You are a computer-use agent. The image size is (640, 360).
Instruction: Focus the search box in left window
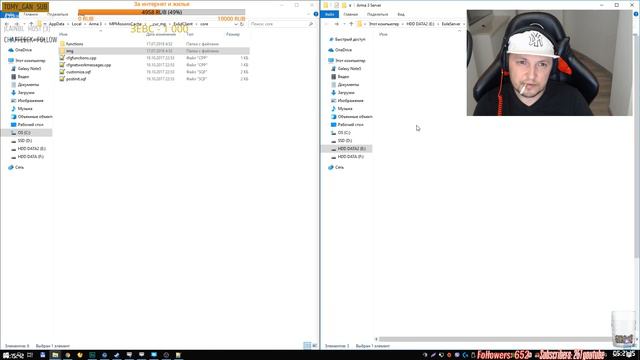click(x=282, y=24)
